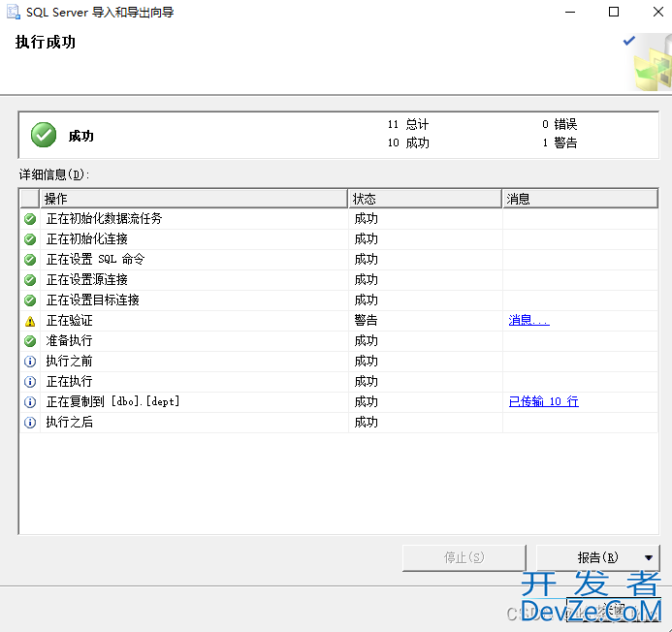672x632 pixels.
Task: Click the 报告(R) button
Action: tap(597, 557)
